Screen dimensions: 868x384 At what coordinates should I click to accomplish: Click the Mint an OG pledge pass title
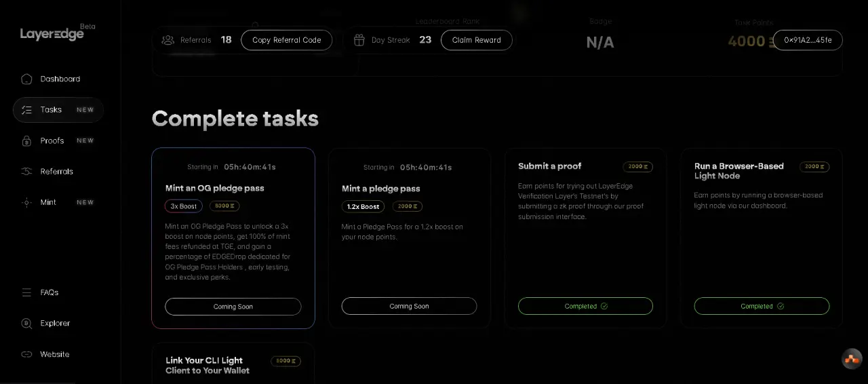[215, 188]
